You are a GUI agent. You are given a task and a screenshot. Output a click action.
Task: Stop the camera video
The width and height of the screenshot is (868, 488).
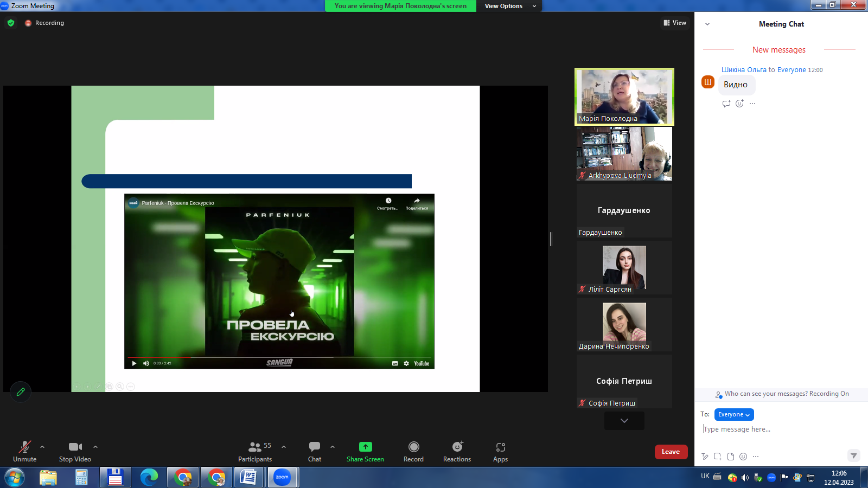[x=75, y=451]
